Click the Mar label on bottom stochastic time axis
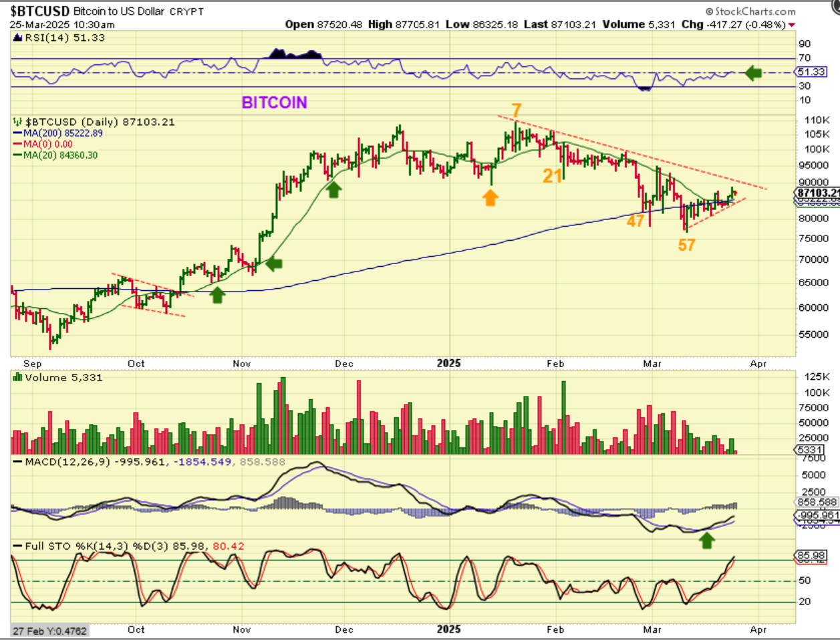This screenshot has height=640, width=840. point(652,630)
